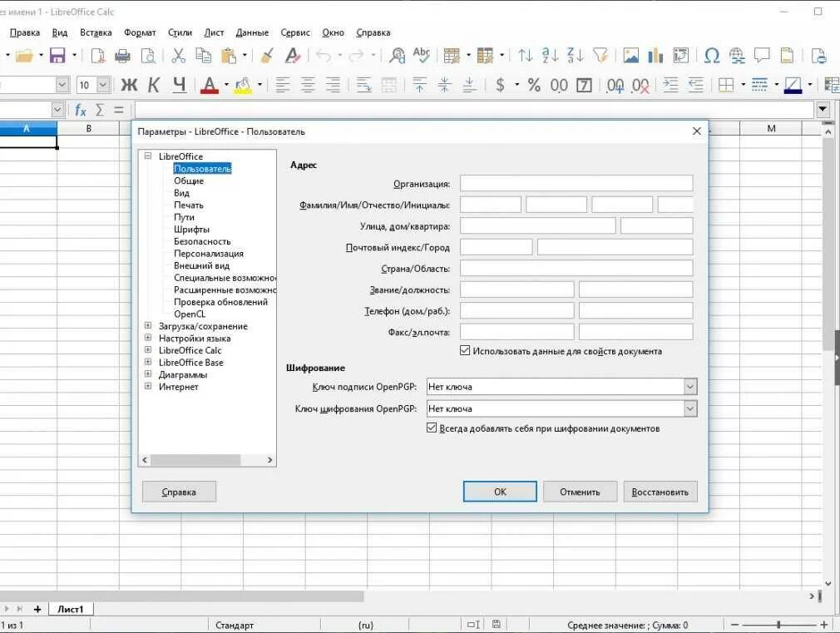Toggle 'Использовать данные для свойств документа' checkbox
This screenshot has width=840, height=633.
pos(465,350)
